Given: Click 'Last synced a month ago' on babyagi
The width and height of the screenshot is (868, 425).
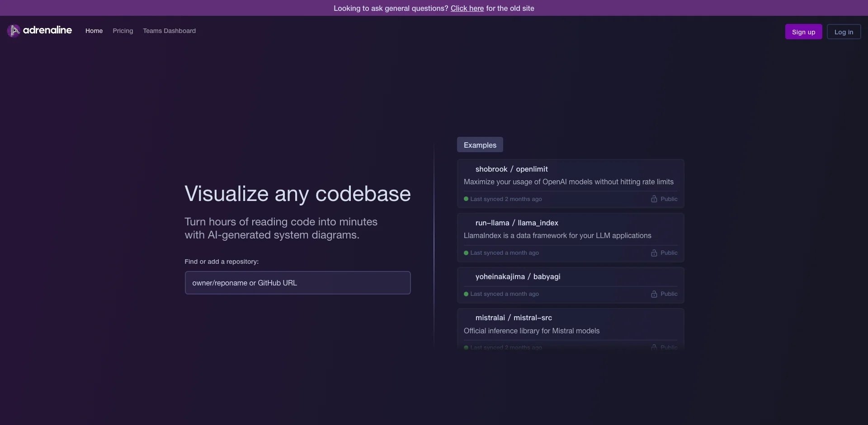Looking at the screenshot, I should click(505, 294).
